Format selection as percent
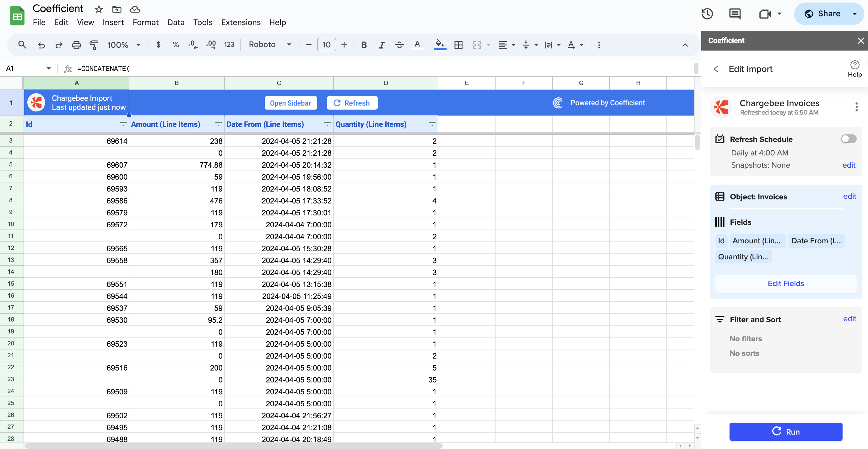Viewport: 868px width, 449px height. (176, 45)
